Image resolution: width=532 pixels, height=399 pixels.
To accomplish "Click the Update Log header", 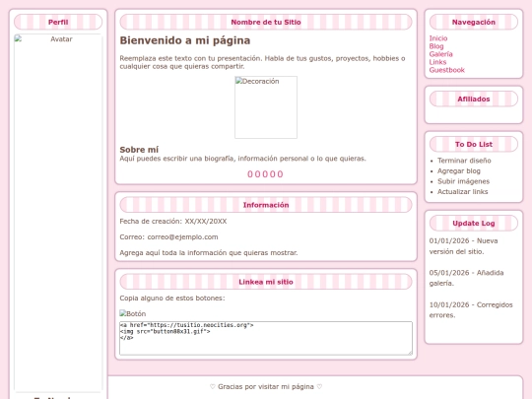I will tap(474, 224).
